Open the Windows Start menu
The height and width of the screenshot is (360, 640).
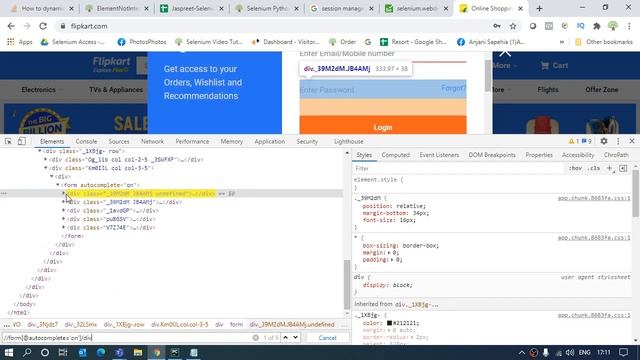click(x=9, y=352)
